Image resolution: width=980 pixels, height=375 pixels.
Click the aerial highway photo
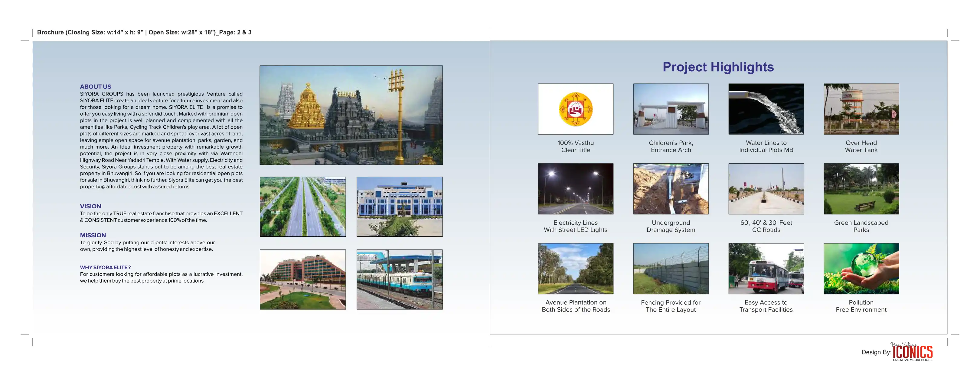click(302, 206)
